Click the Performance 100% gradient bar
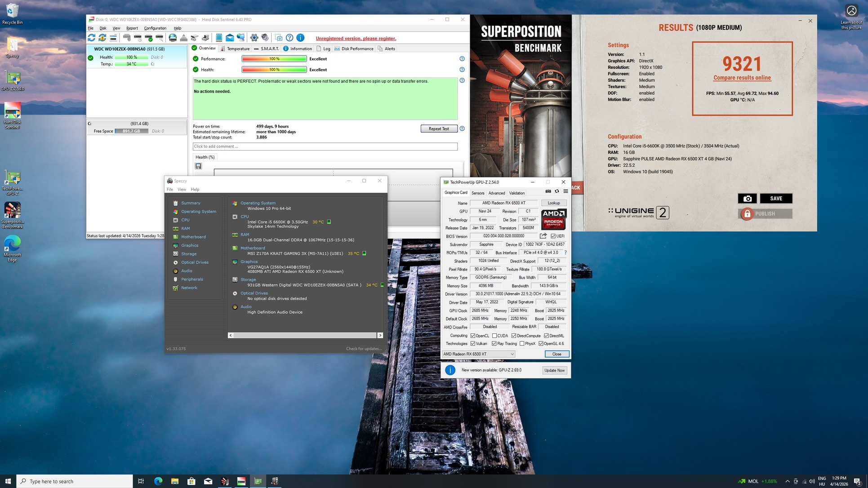The width and height of the screenshot is (868, 488). [274, 59]
